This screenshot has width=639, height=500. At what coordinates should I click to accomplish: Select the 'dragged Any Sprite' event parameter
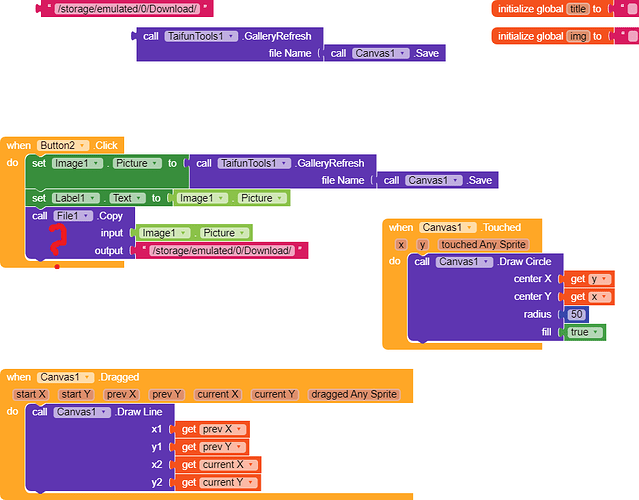click(x=353, y=394)
